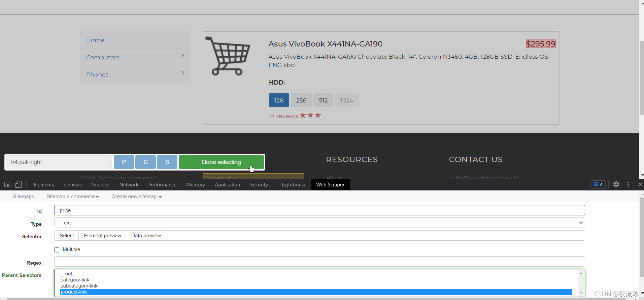The image size is (644, 300).
Task: Click the Element preview button
Action: click(102, 236)
